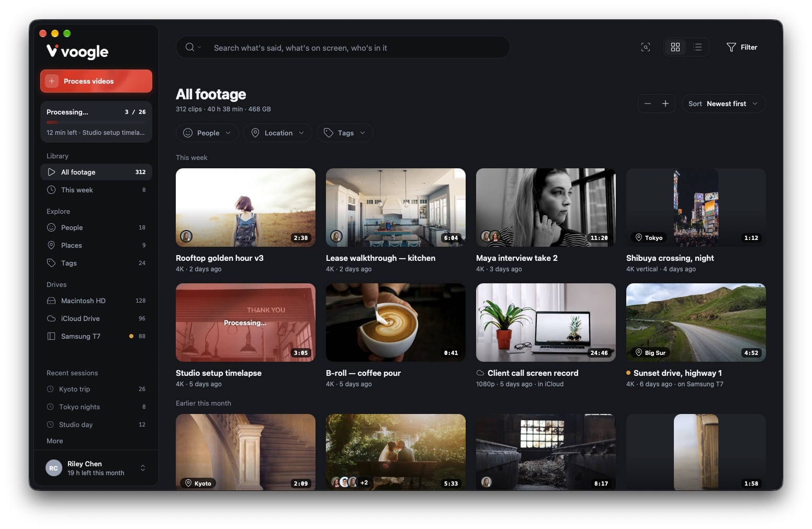Click the Big Sur location badge
This screenshot has height=529, width=812.
(650, 352)
